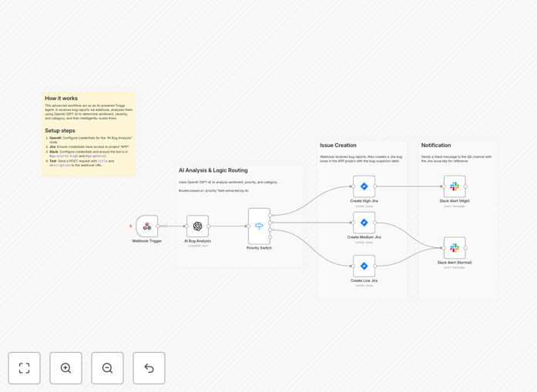Select the Slack Alert (High) node
Viewport: 537px width, 392px height.
point(455,186)
